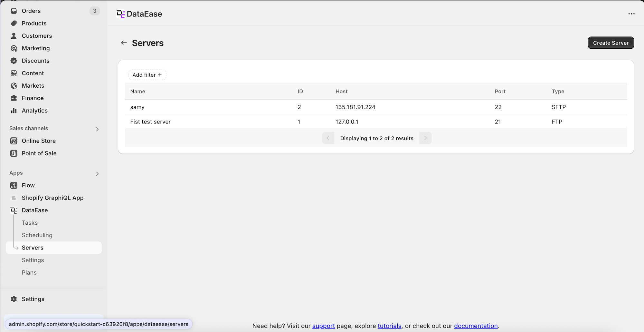
Task: Expand the Sales channels section
Action: point(97,129)
